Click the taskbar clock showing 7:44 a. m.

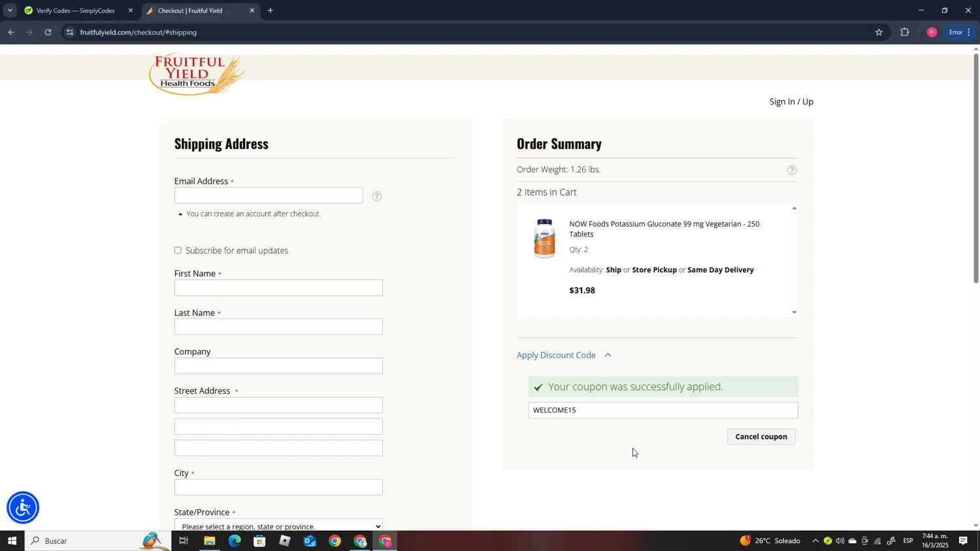point(935,541)
